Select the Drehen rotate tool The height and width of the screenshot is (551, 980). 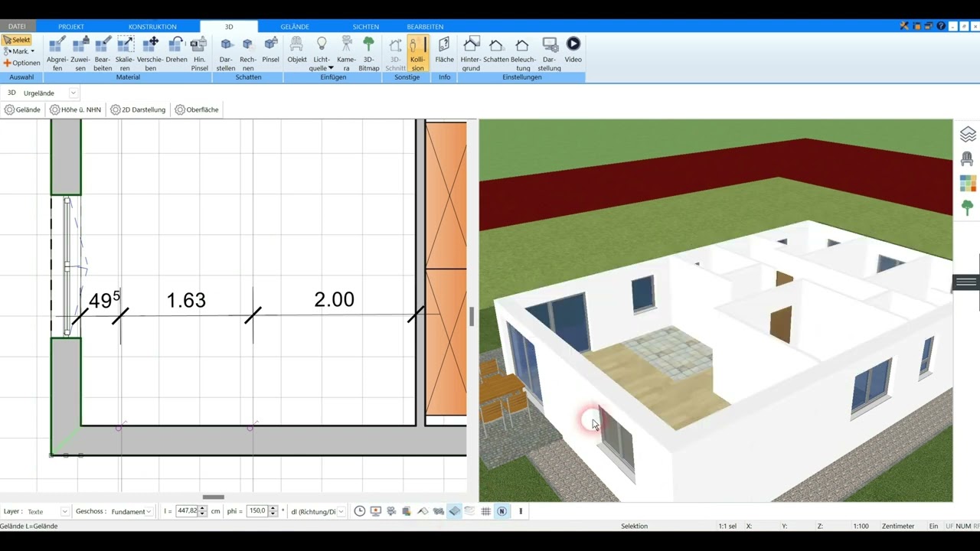point(176,49)
